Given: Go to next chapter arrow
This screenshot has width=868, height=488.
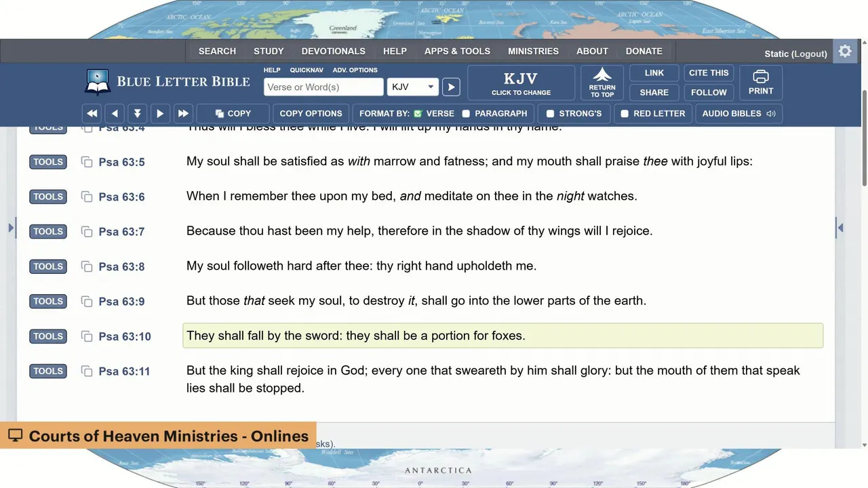Looking at the screenshot, I should [160, 113].
